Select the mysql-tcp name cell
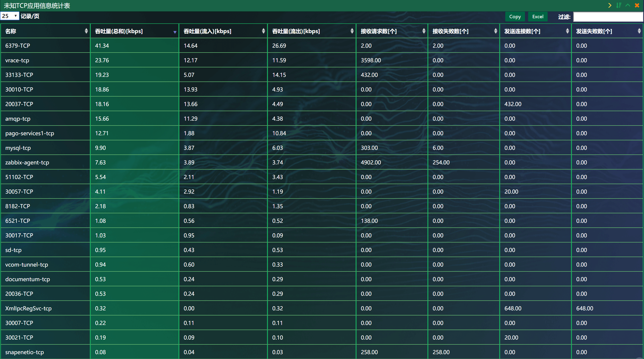 click(45, 148)
